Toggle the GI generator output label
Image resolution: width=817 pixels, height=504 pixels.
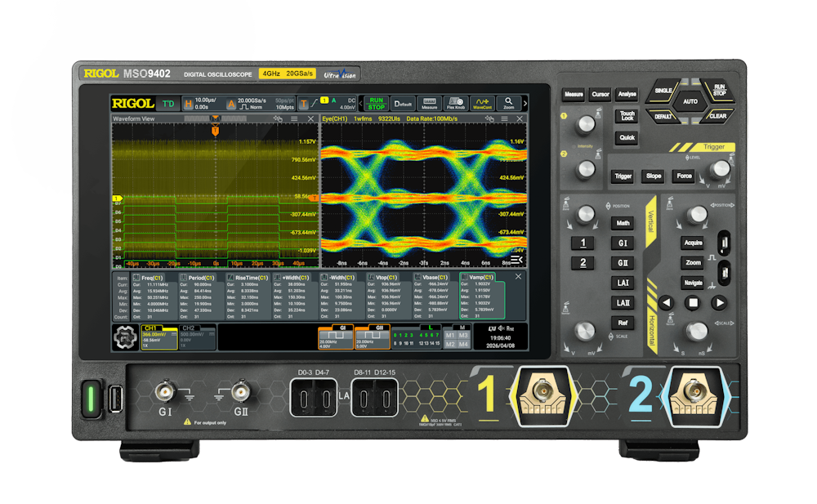[x=343, y=328]
